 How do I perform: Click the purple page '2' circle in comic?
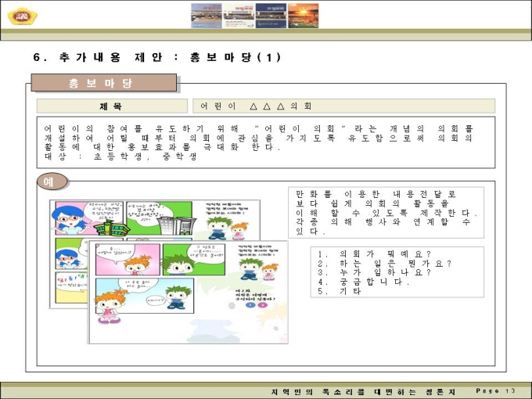[x=262, y=304]
